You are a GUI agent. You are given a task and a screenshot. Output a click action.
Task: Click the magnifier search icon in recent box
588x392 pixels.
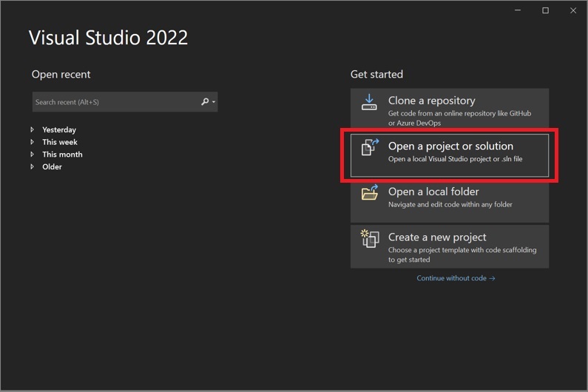tap(205, 101)
